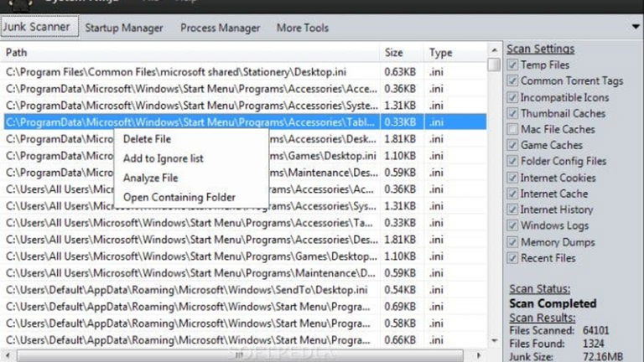Sort list by Type column header

point(455,53)
